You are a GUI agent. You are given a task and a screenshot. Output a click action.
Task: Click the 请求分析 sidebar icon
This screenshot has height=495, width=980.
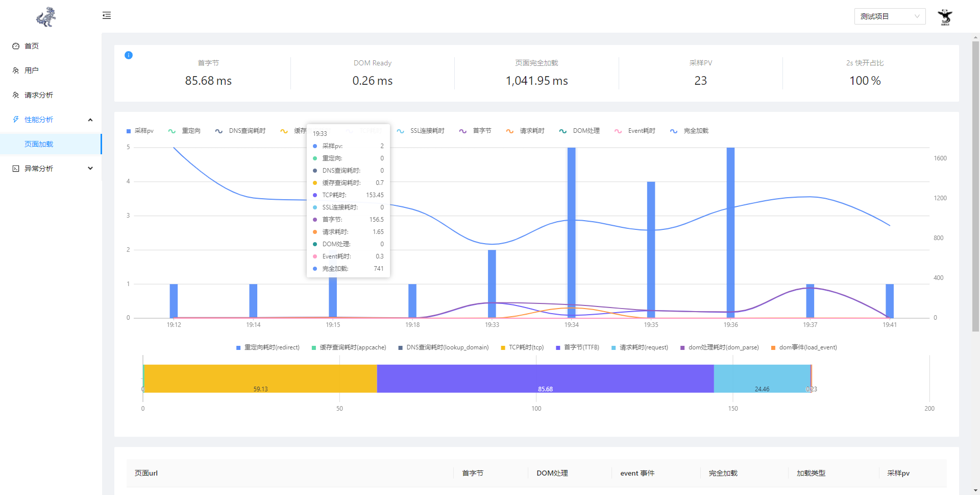(16, 95)
